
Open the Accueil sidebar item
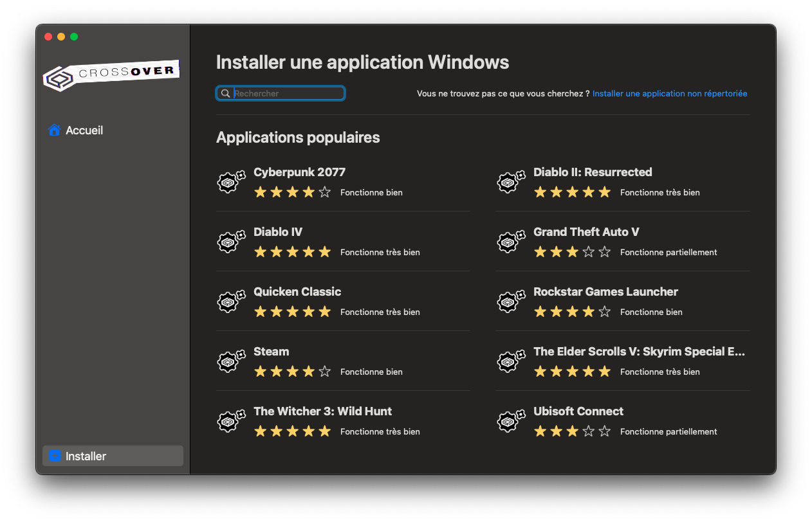pyautogui.click(x=84, y=130)
